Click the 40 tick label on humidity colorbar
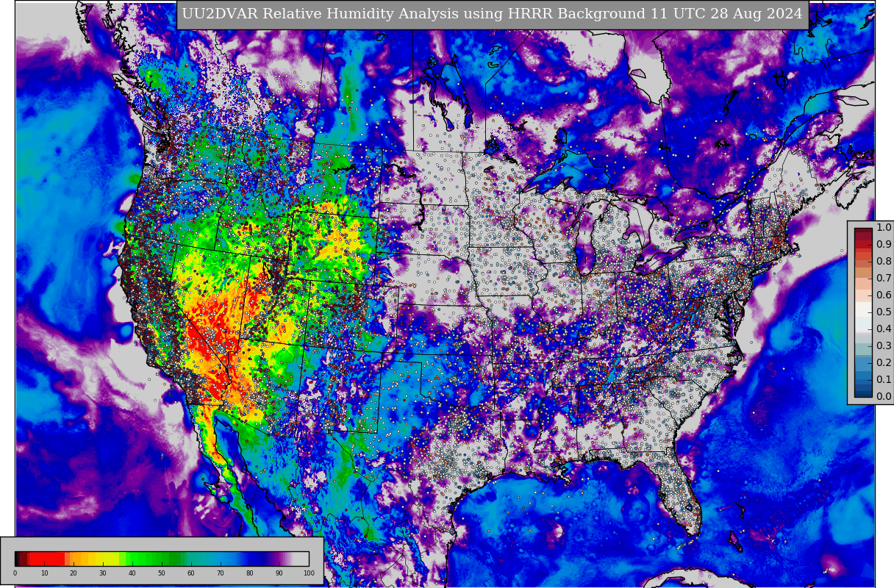Viewport: 894px width, 588px height. (132, 573)
